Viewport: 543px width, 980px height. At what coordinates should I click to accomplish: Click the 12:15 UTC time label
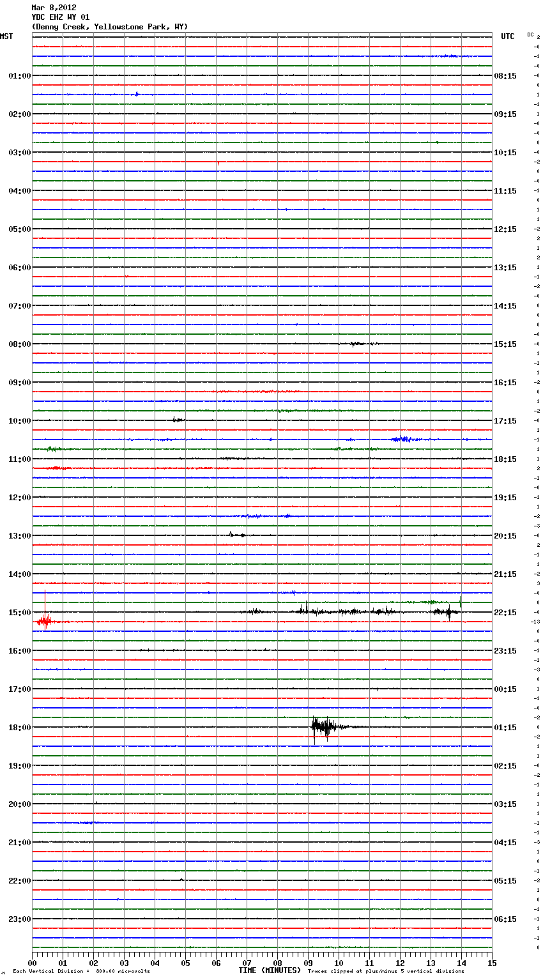click(x=505, y=229)
